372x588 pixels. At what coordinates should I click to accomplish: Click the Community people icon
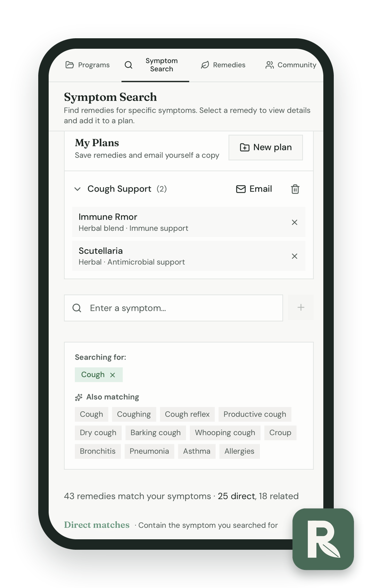269,65
